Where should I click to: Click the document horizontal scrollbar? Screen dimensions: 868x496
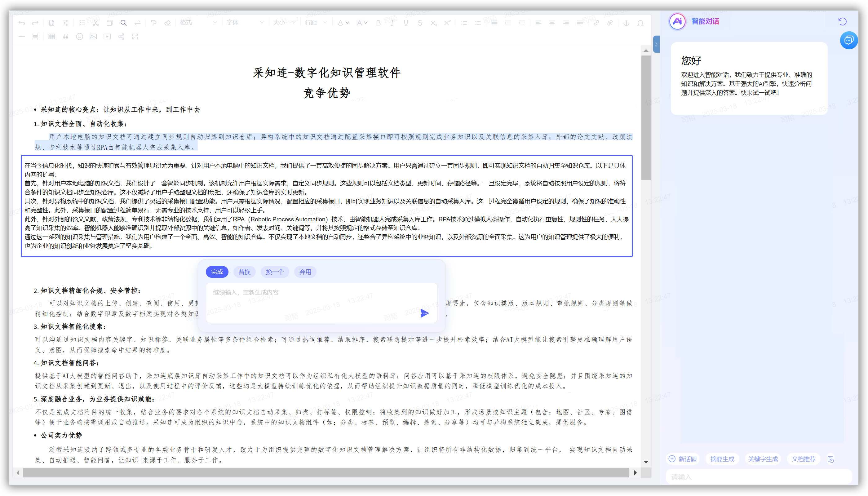pos(326,472)
